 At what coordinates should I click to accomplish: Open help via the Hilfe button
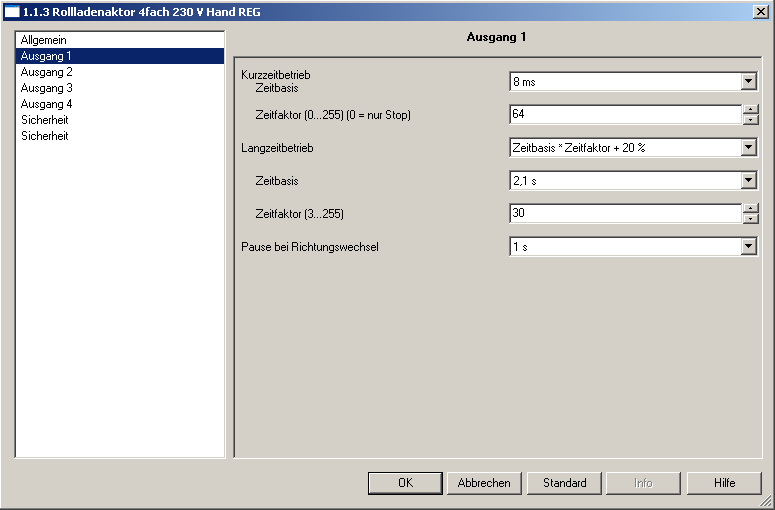(724, 483)
